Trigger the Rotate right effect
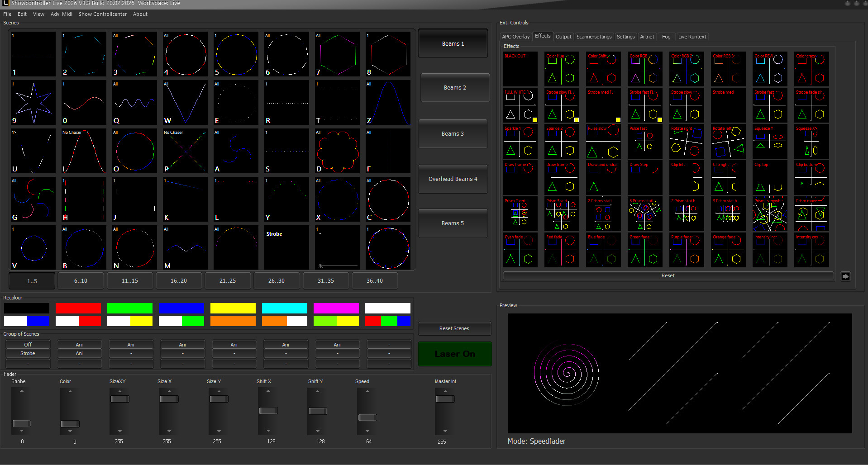Image resolution: width=868 pixels, height=465 pixels. coord(687,141)
